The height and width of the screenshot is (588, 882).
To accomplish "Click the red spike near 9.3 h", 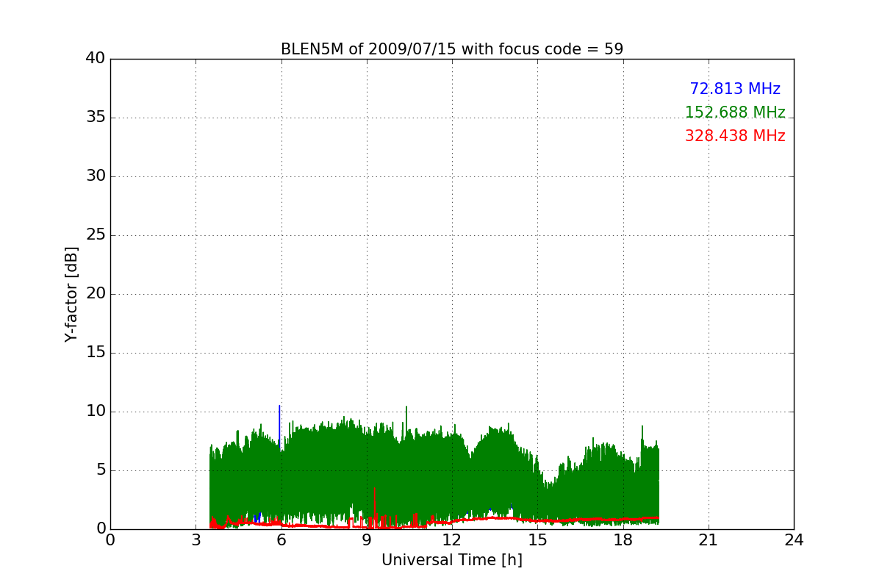I will 375,507.
